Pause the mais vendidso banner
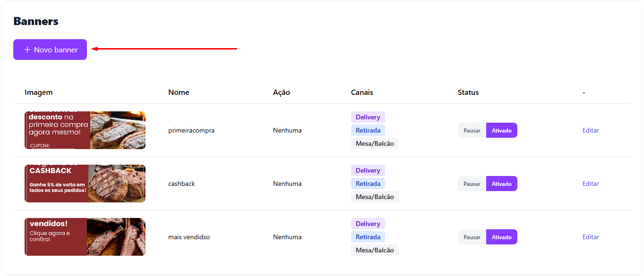Screen dimensions: 644x276 (x=472, y=237)
